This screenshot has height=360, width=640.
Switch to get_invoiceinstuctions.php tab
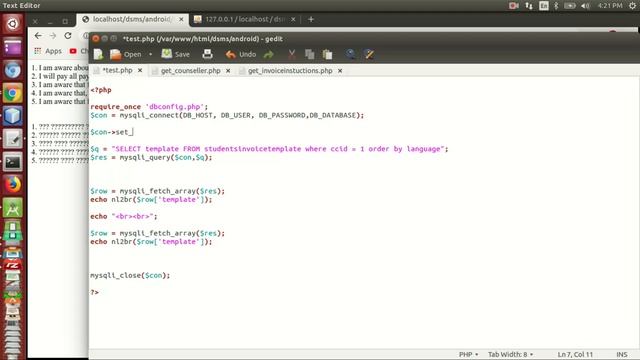(290, 71)
